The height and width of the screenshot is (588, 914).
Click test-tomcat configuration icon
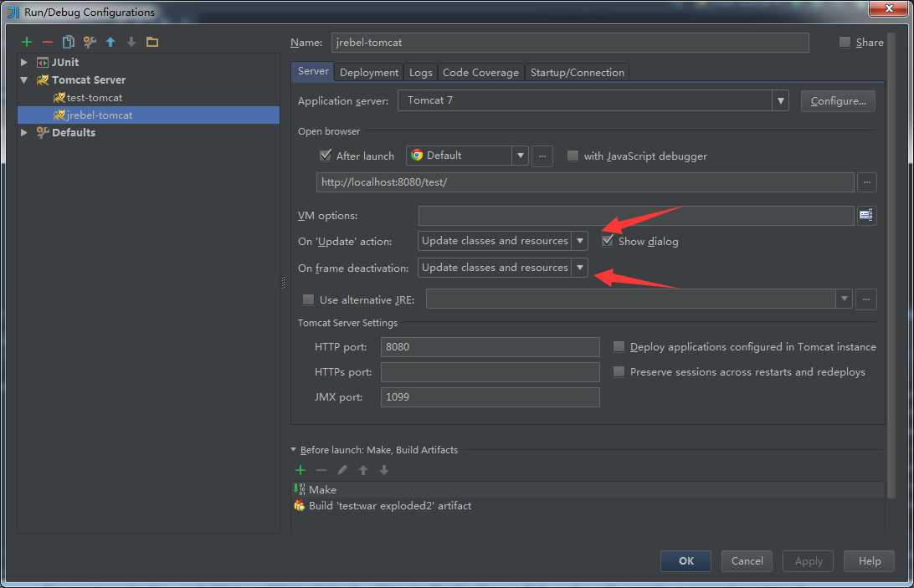pos(59,97)
